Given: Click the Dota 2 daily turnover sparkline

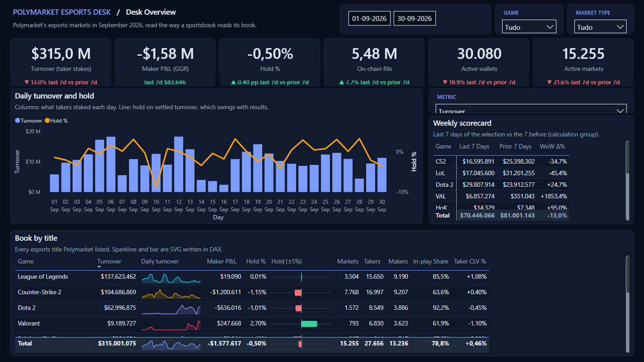Looking at the screenshot, I should tap(171, 309).
